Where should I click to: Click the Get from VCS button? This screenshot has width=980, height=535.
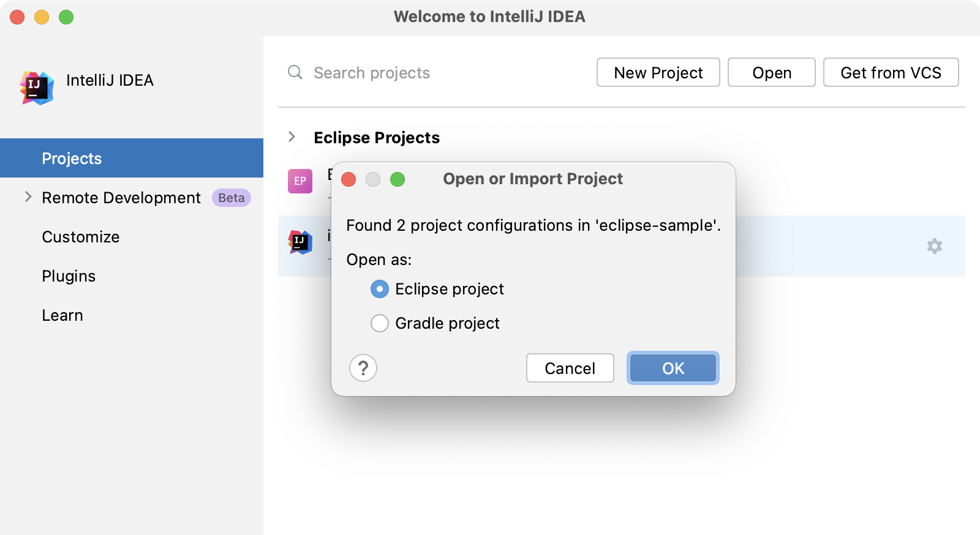point(891,73)
